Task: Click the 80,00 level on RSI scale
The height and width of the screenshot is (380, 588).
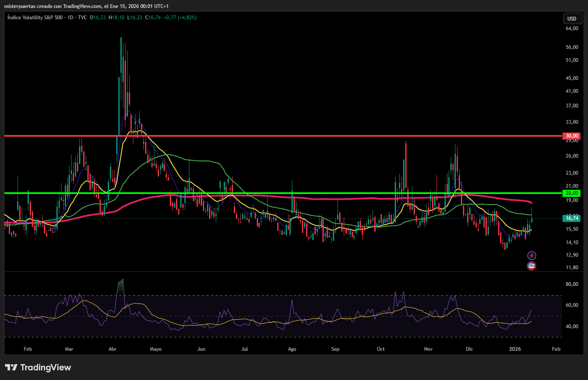Action: click(572, 284)
